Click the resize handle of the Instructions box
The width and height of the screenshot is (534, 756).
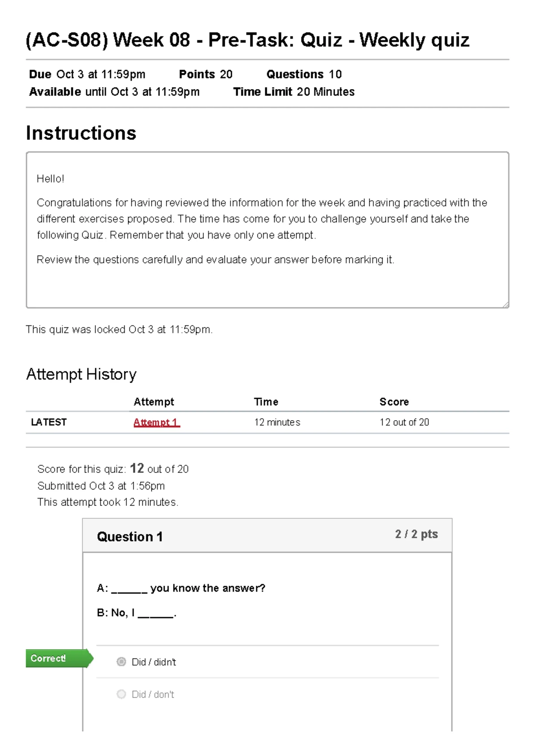pos(506,305)
